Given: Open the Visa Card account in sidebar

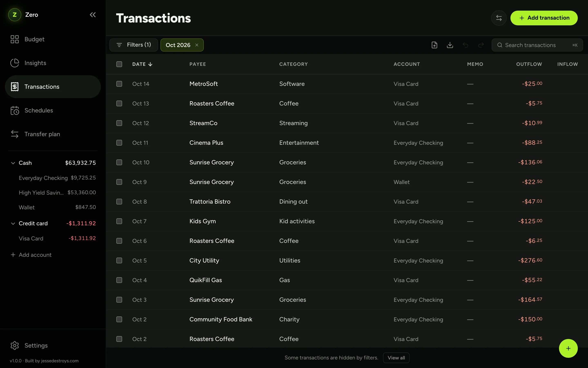Looking at the screenshot, I should coord(57,239).
